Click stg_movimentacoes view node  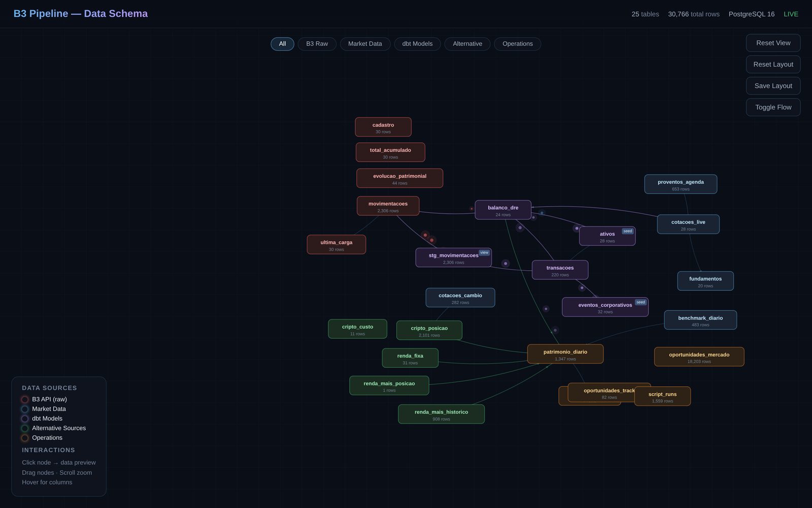pos(453,258)
